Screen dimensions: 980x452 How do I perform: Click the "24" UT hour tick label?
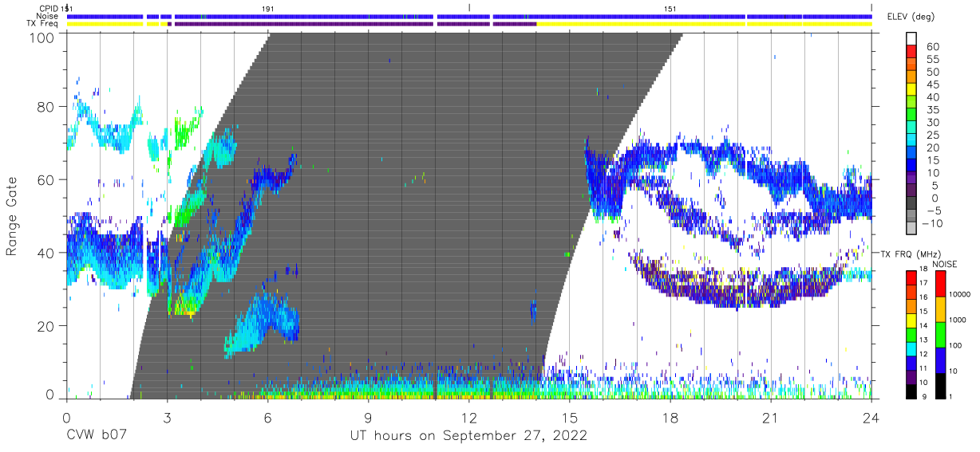tap(871, 417)
